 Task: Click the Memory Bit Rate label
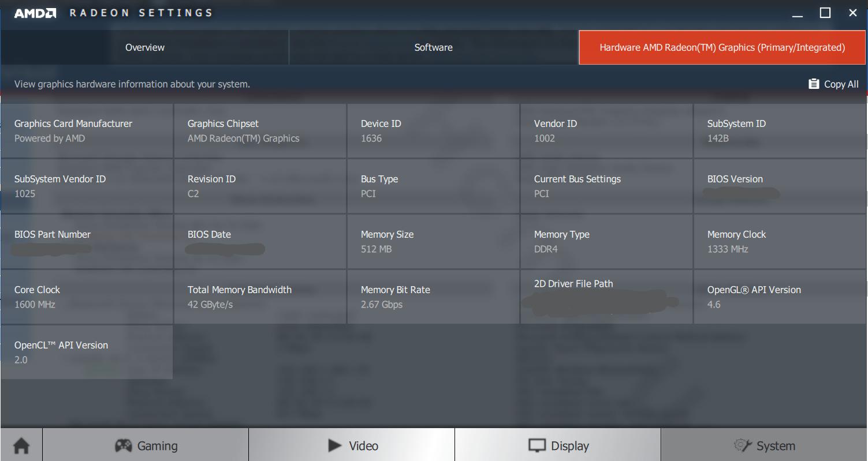pyautogui.click(x=396, y=290)
